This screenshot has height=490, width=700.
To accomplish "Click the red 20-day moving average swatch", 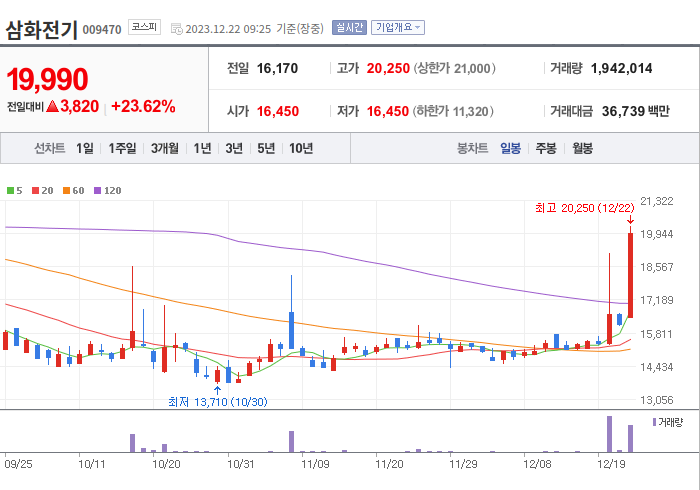I will pyautogui.click(x=36, y=191).
